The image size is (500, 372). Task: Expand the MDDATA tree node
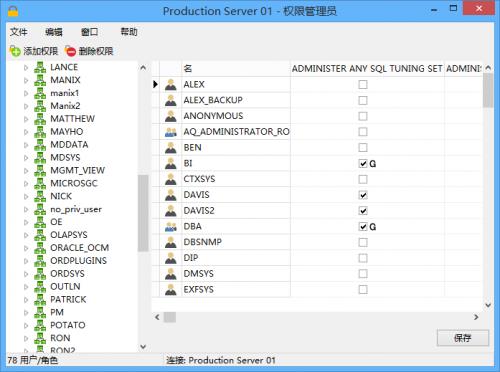[26, 145]
